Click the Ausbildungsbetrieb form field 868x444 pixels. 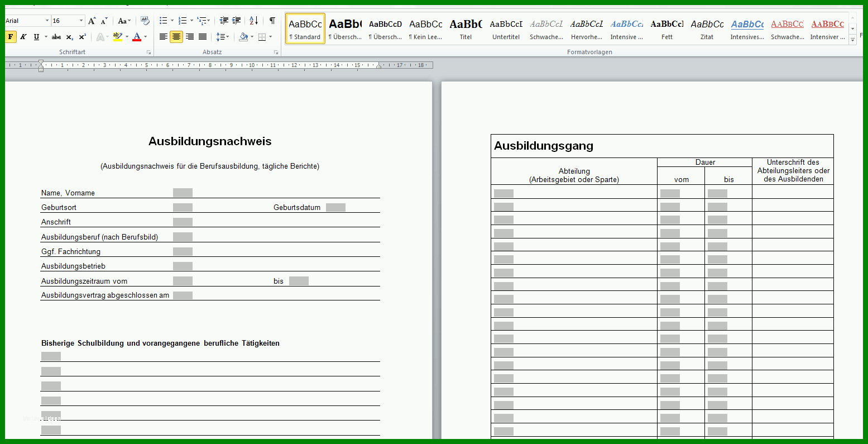coord(183,266)
